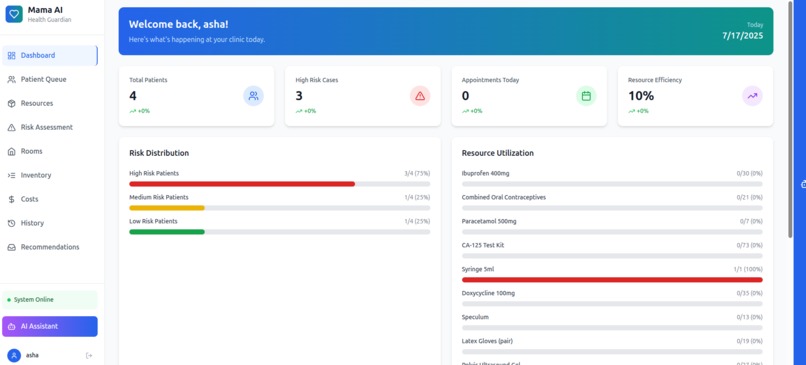This screenshot has width=806, height=365.
Task: Click the Total Patients blue people icon
Action: click(253, 96)
